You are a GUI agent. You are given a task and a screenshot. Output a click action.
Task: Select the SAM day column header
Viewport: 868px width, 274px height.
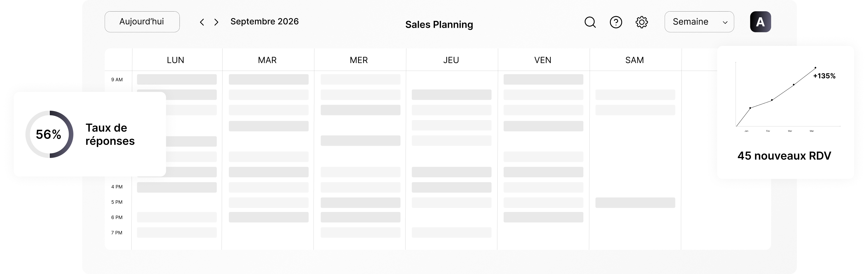click(634, 60)
